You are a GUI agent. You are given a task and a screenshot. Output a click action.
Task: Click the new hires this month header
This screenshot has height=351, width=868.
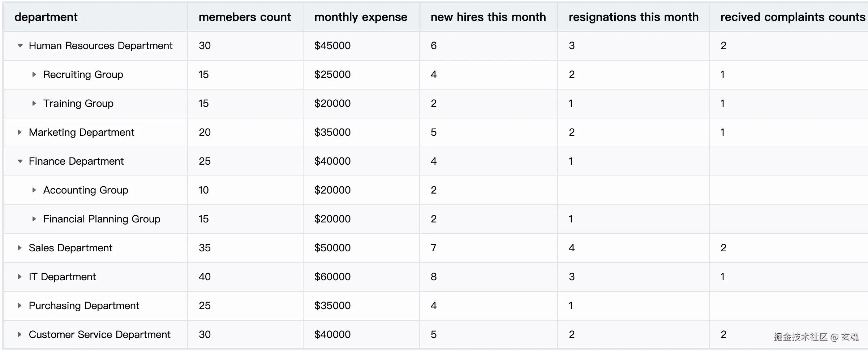488,17
